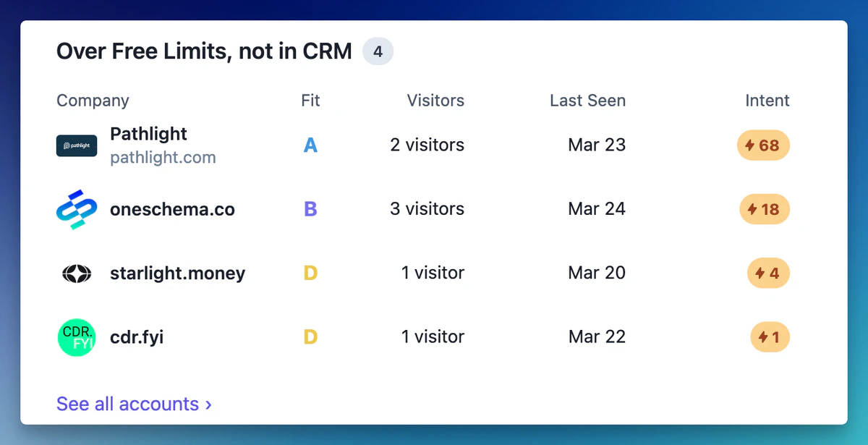Click the Company column header

(x=93, y=101)
